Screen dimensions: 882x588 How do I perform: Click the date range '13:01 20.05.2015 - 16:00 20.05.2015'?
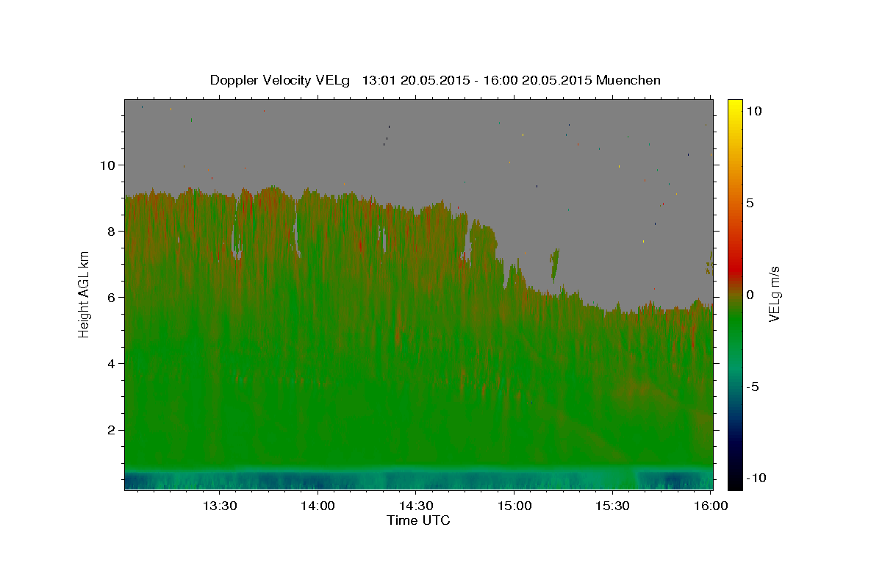477,80
